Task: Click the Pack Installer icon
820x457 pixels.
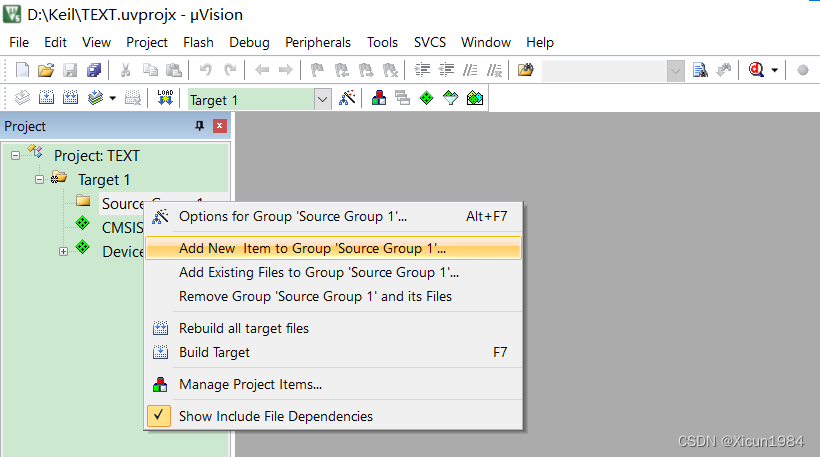Action: pos(475,98)
